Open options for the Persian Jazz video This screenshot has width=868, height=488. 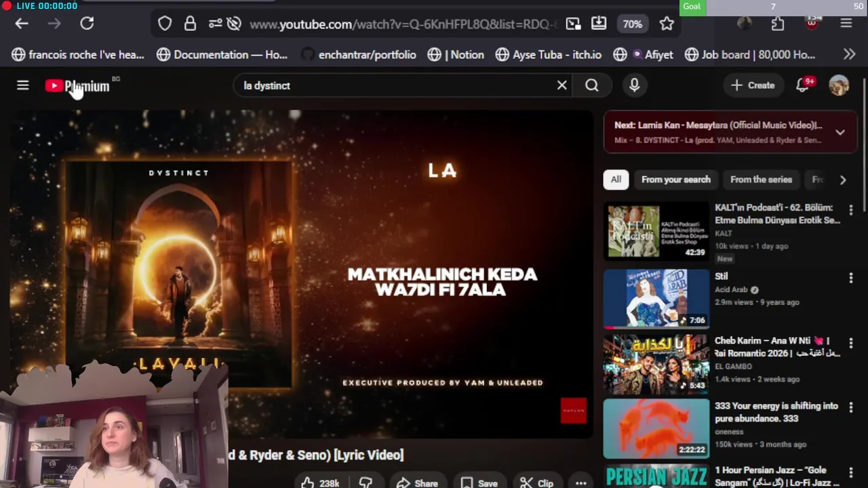pyautogui.click(x=851, y=473)
